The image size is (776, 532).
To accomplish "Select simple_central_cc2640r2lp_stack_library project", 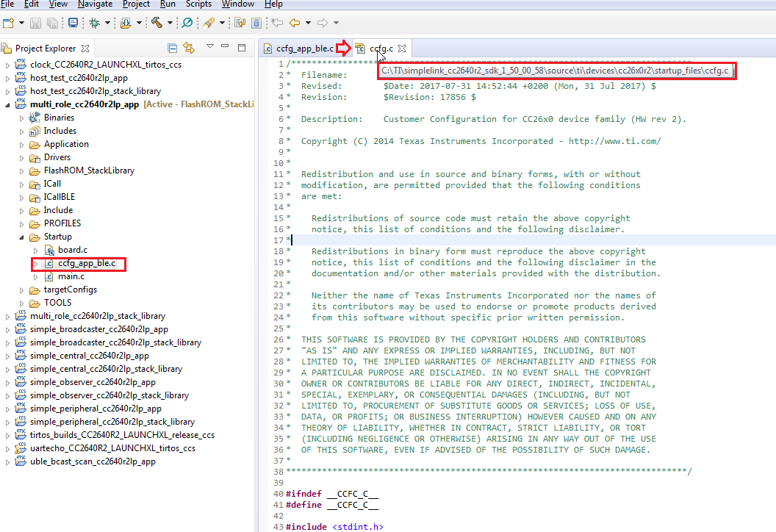I will coord(106,369).
